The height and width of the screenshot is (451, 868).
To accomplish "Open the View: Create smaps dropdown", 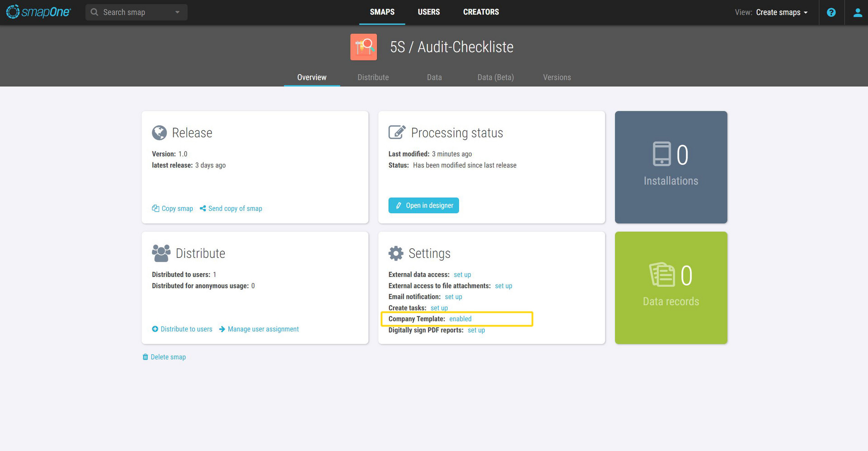I will coord(771,12).
